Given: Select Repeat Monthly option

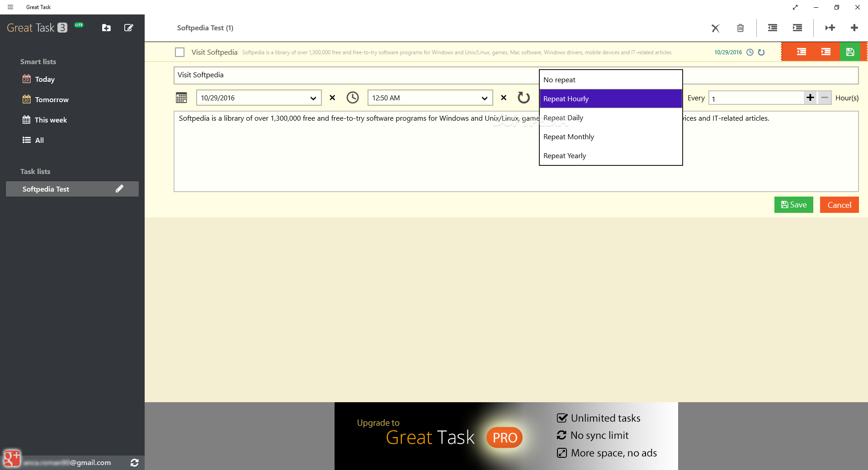Looking at the screenshot, I should (x=611, y=136).
